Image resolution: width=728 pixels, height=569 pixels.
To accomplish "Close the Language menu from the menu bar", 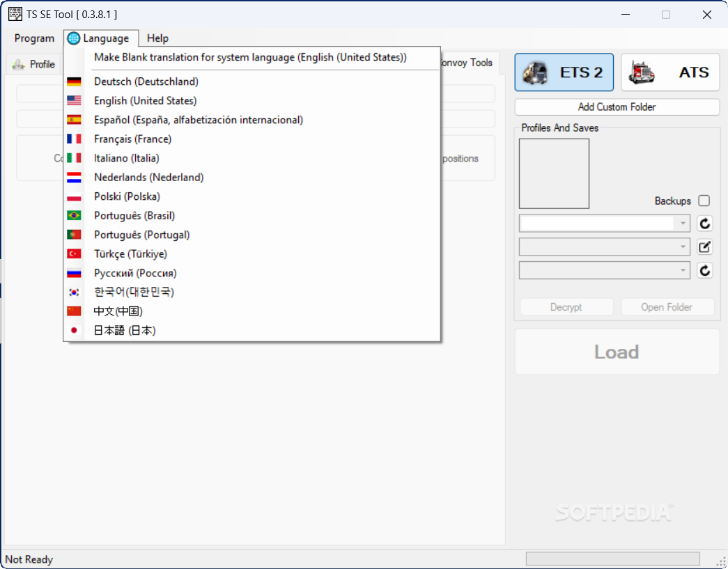I will [x=101, y=38].
